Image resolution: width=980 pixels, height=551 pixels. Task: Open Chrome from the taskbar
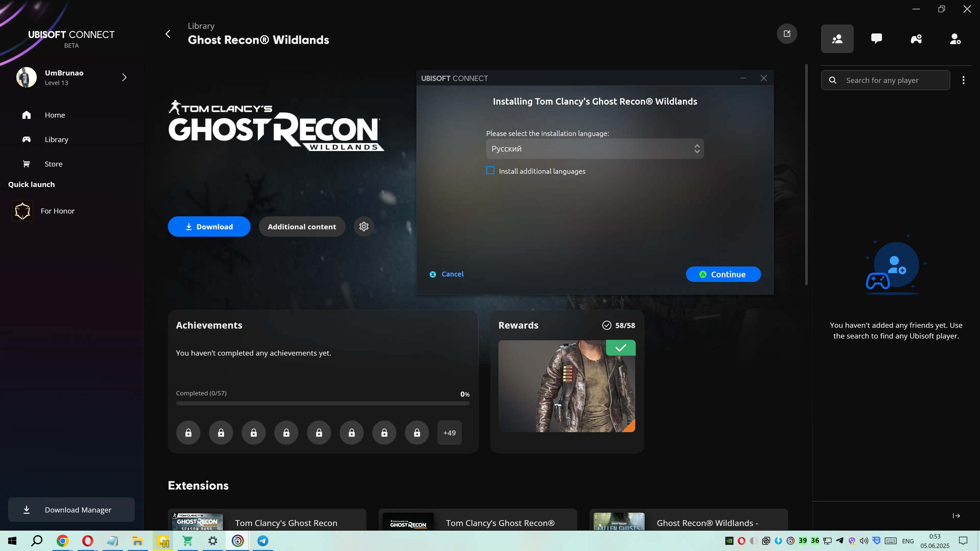(x=62, y=541)
